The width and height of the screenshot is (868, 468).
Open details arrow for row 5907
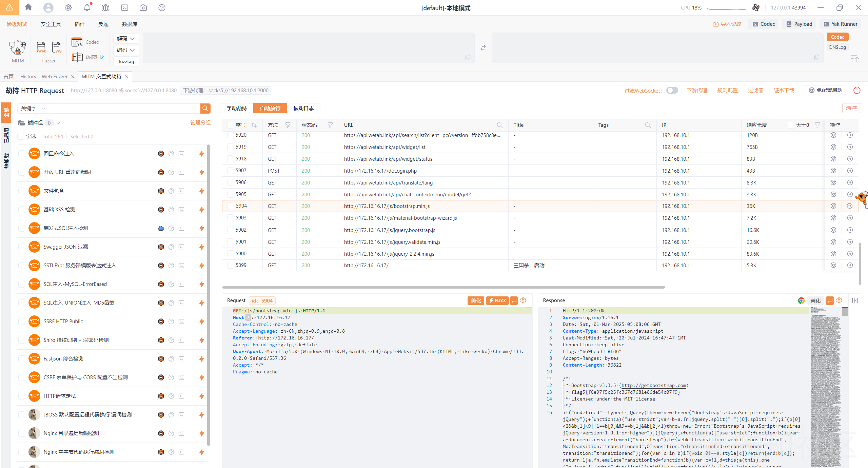pos(850,171)
